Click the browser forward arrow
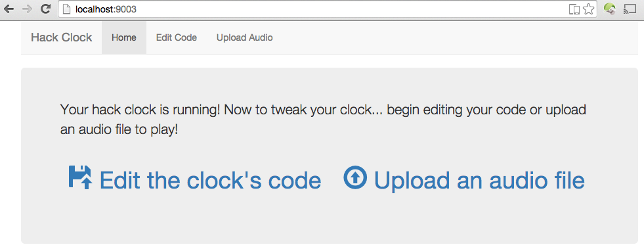Viewport: 644px width, 249px height. click(27, 9)
